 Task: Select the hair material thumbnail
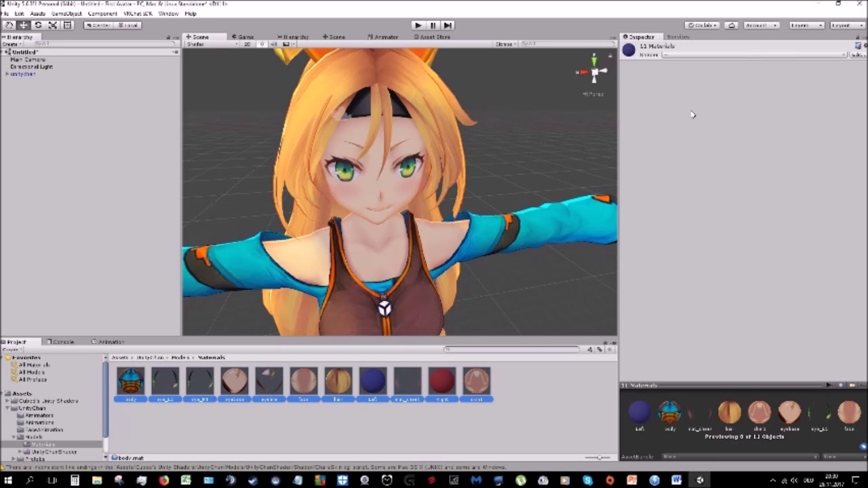(338, 381)
